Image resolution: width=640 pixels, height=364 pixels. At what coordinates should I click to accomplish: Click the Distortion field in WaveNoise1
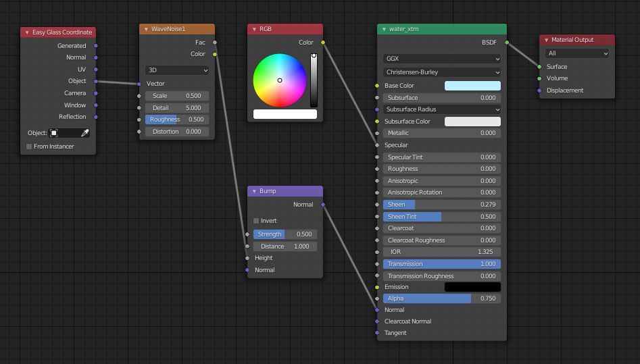coord(177,132)
